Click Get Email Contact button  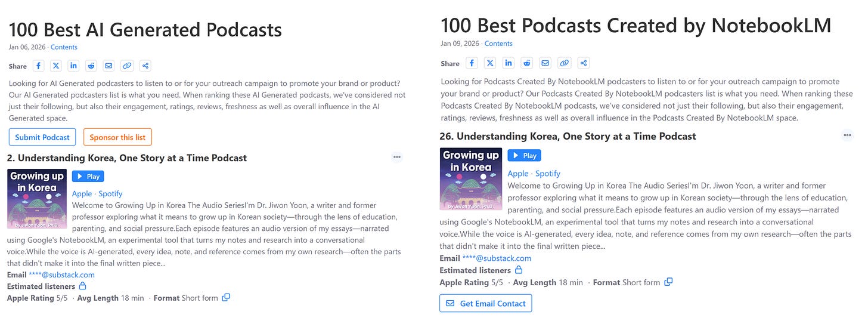click(485, 303)
